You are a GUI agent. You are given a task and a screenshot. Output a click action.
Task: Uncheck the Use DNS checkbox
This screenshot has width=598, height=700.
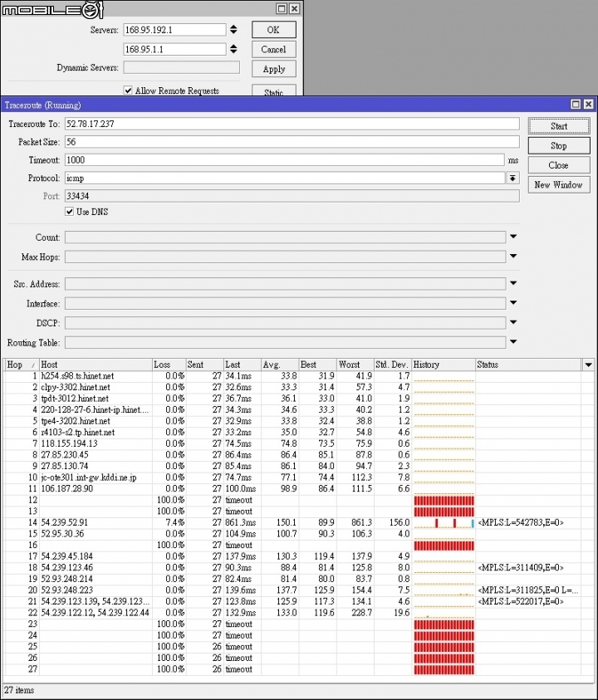(69, 212)
